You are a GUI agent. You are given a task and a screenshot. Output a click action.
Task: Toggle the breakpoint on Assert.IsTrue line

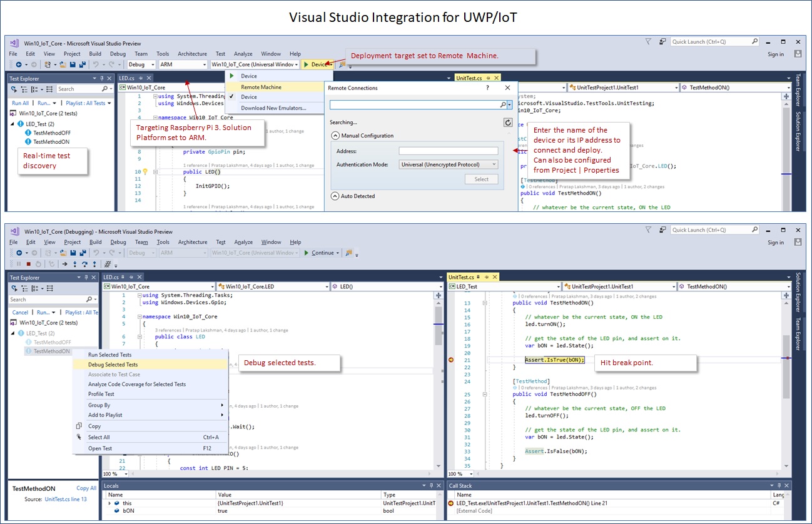click(450, 359)
